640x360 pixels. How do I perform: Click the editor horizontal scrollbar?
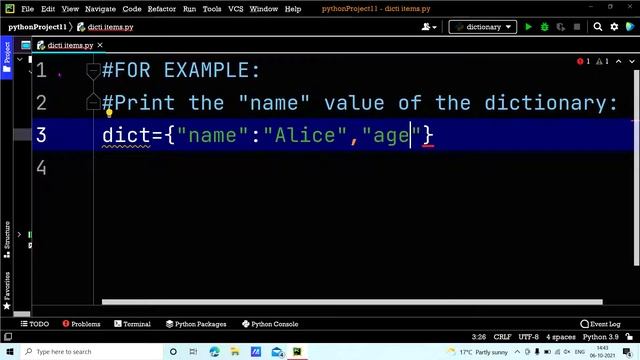pos(352,302)
